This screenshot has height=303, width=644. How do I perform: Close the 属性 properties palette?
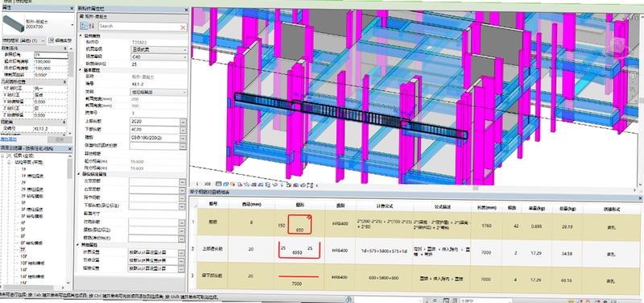[72, 8]
